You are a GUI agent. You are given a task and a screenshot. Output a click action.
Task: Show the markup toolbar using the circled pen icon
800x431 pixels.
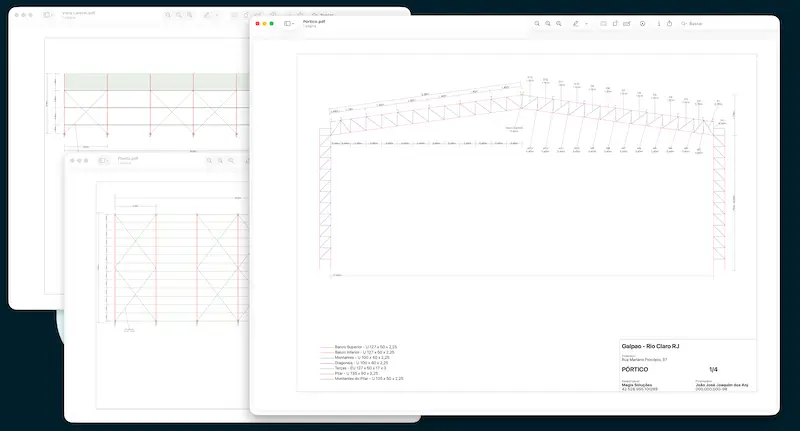(642, 23)
